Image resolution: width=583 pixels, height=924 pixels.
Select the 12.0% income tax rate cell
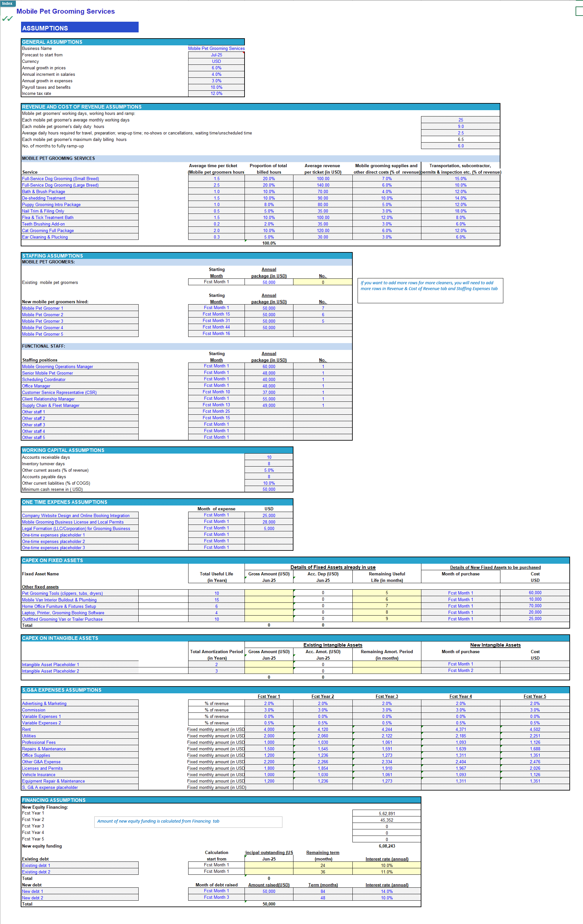point(216,94)
